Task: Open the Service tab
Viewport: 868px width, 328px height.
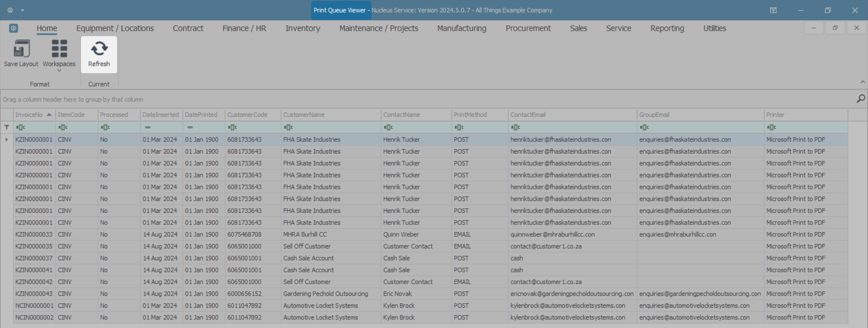Action: pyautogui.click(x=618, y=28)
